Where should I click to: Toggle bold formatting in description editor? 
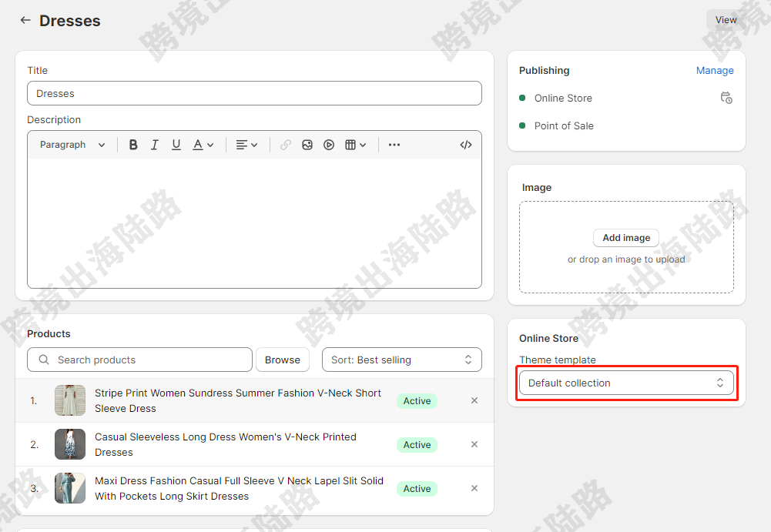[133, 145]
